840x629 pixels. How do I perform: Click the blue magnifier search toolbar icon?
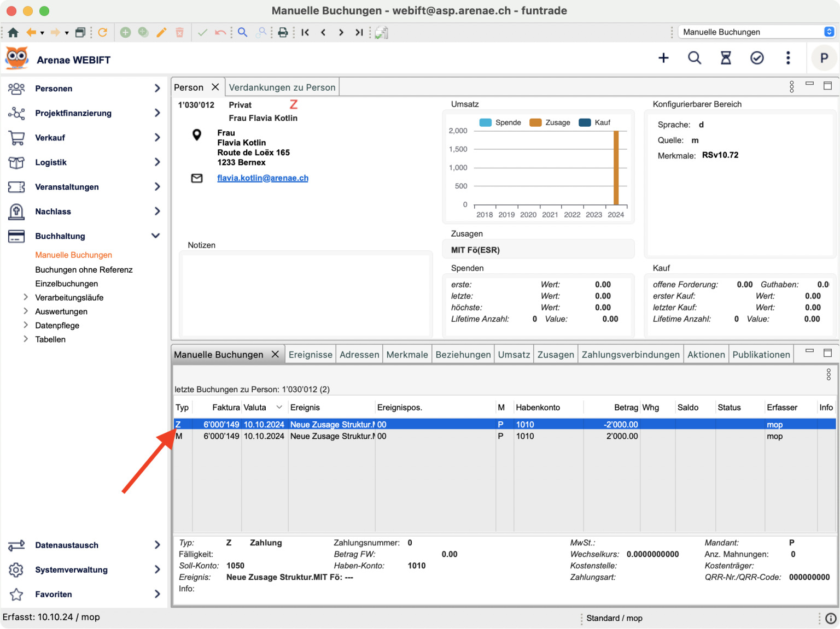coord(242,33)
